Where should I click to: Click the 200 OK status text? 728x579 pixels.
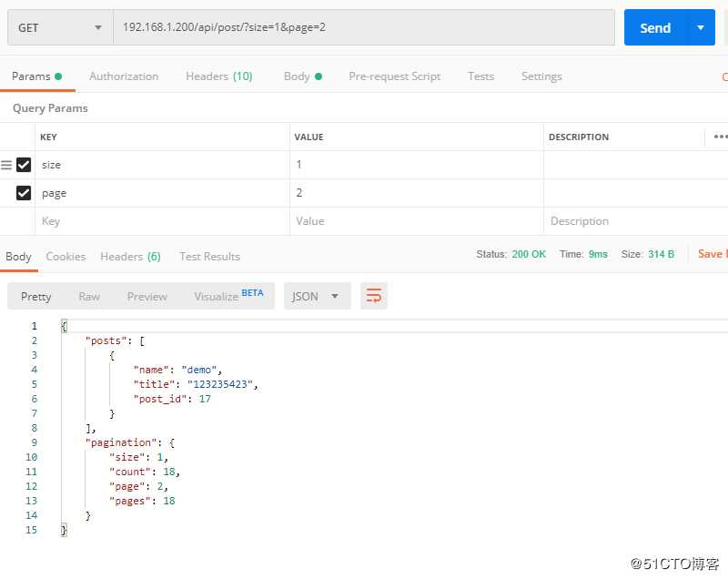(529, 254)
